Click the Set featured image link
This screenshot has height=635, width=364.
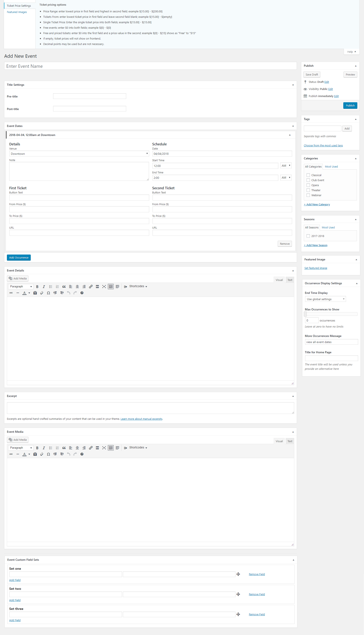316,268
